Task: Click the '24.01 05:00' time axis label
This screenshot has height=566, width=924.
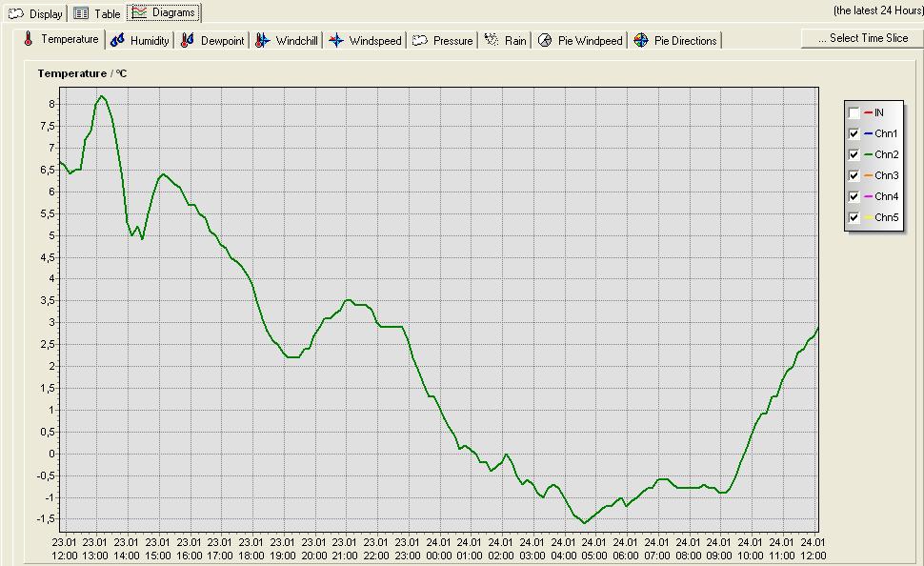Action: pos(594,549)
